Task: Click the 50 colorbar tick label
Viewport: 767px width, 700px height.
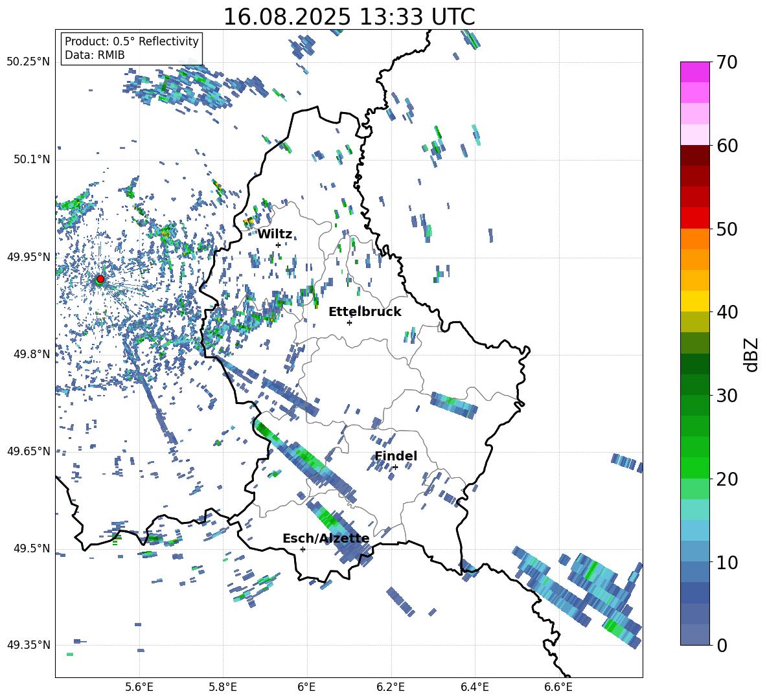Action: click(x=727, y=229)
